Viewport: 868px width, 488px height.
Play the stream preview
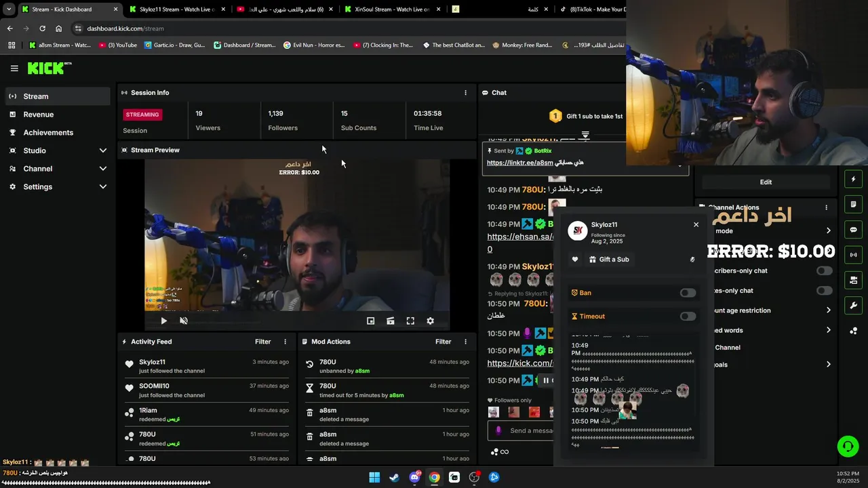click(x=163, y=321)
